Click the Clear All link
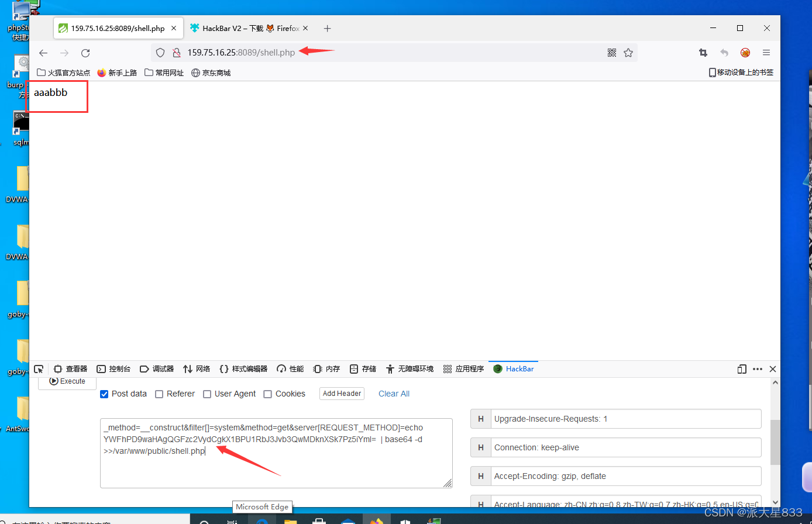 pyautogui.click(x=394, y=394)
